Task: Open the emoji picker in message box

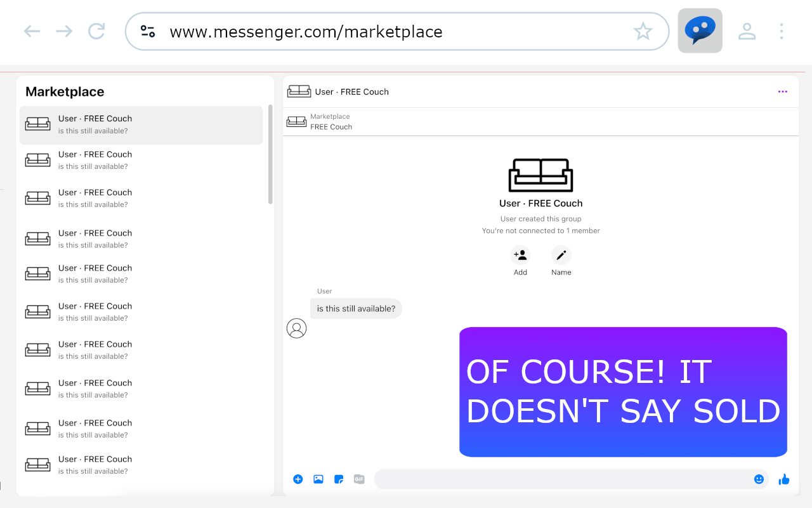Action: click(x=759, y=479)
